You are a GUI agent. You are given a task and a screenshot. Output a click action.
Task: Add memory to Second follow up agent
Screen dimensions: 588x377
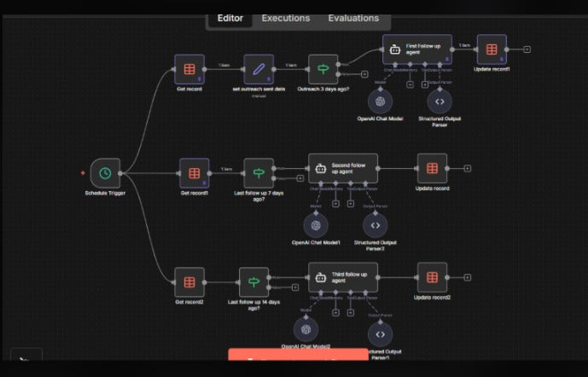click(335, 204)
